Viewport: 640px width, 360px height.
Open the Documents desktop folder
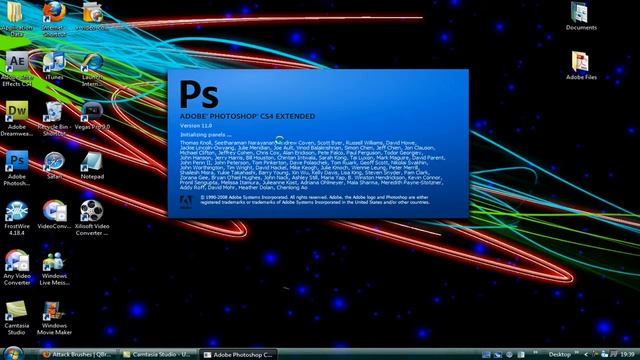point(581,16)
